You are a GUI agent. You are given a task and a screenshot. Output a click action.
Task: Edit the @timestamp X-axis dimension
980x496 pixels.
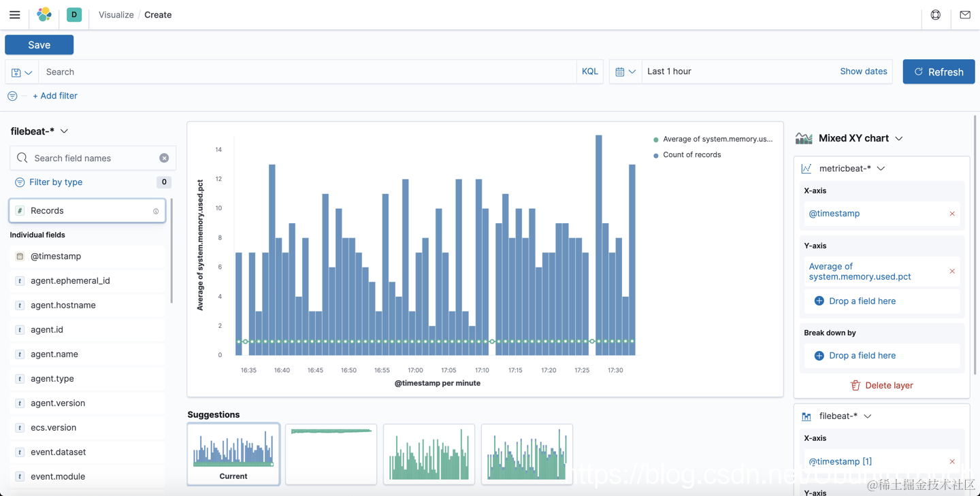pyautogui.click(x=834, y=214)
